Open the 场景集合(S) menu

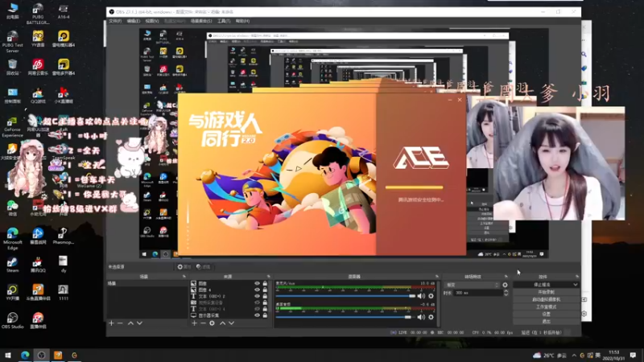pos(201,21)
